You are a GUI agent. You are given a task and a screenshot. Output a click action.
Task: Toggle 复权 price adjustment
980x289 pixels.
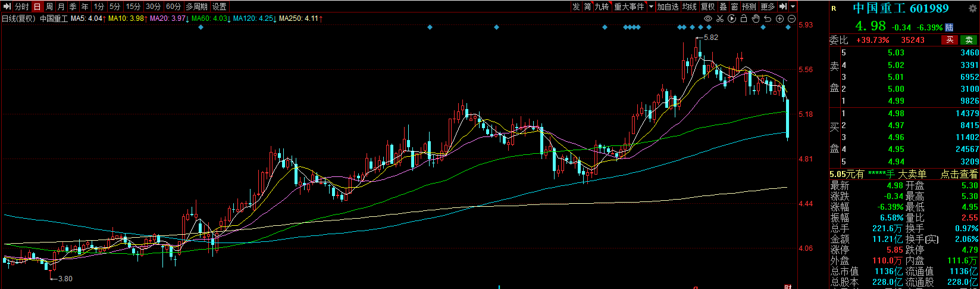pyautogui.click(x=707, y=7)
